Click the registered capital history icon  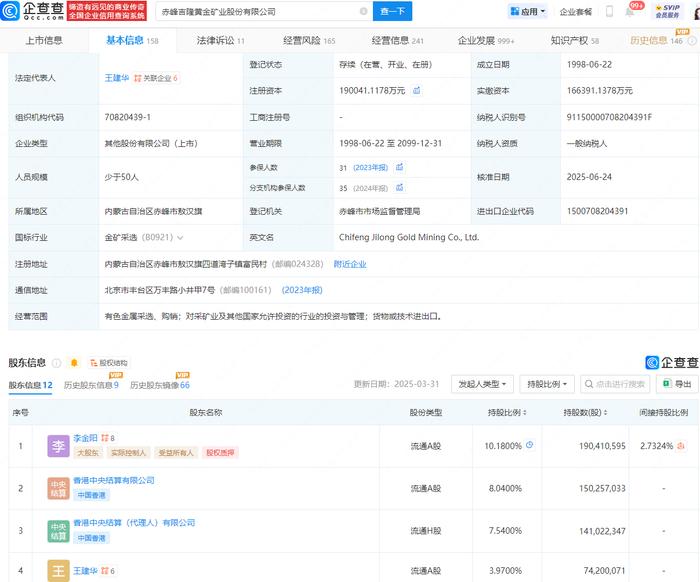click(417, 90)
